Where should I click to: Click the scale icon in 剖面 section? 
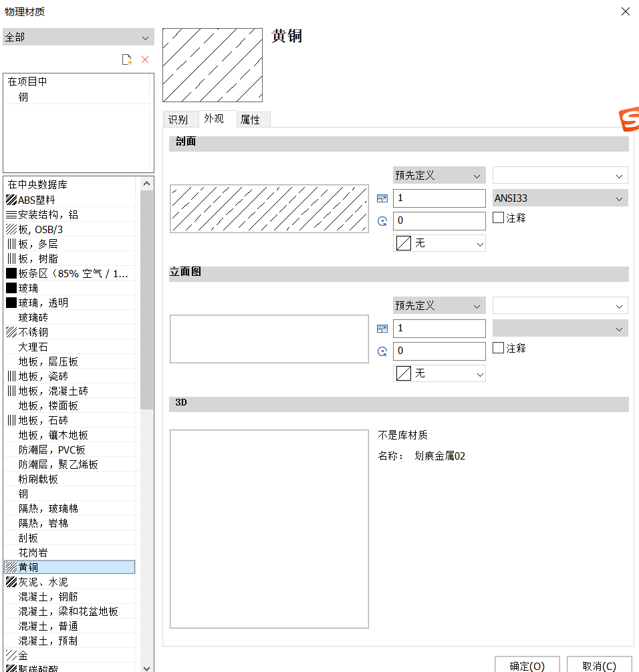[x=382, y=198]
